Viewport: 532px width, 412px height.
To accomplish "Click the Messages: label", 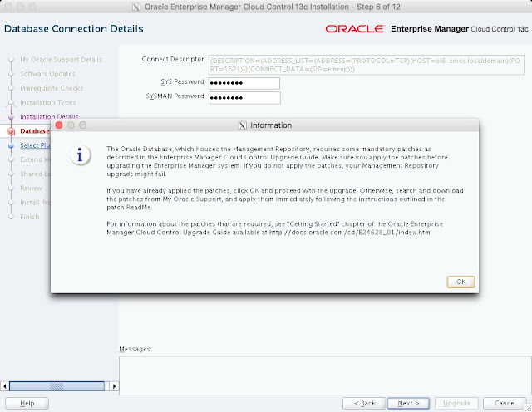I will [135, 349].
